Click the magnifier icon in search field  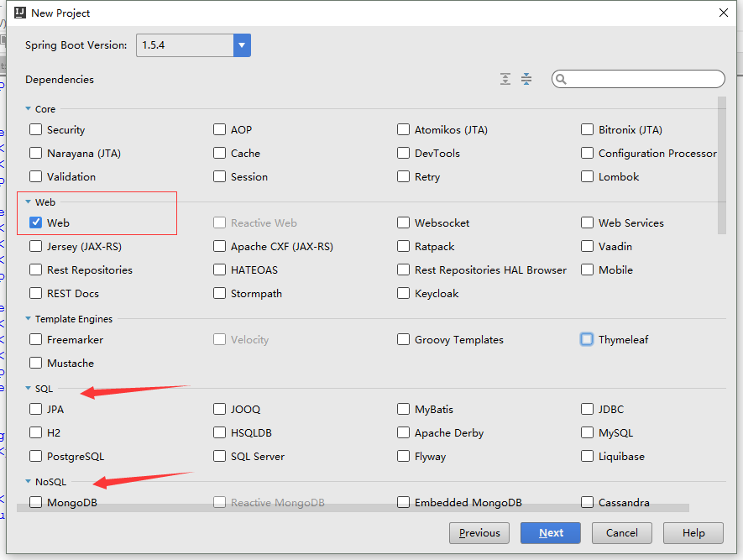coord(561,79)
